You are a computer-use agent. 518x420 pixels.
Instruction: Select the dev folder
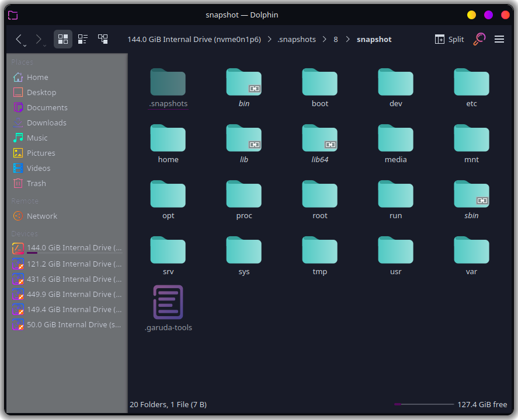pos(396,82)
